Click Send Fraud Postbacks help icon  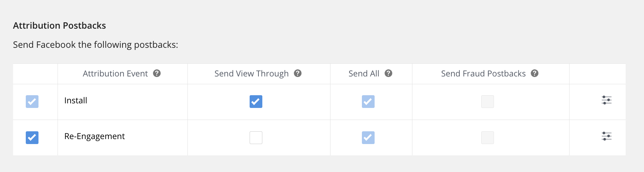point(535,73)
